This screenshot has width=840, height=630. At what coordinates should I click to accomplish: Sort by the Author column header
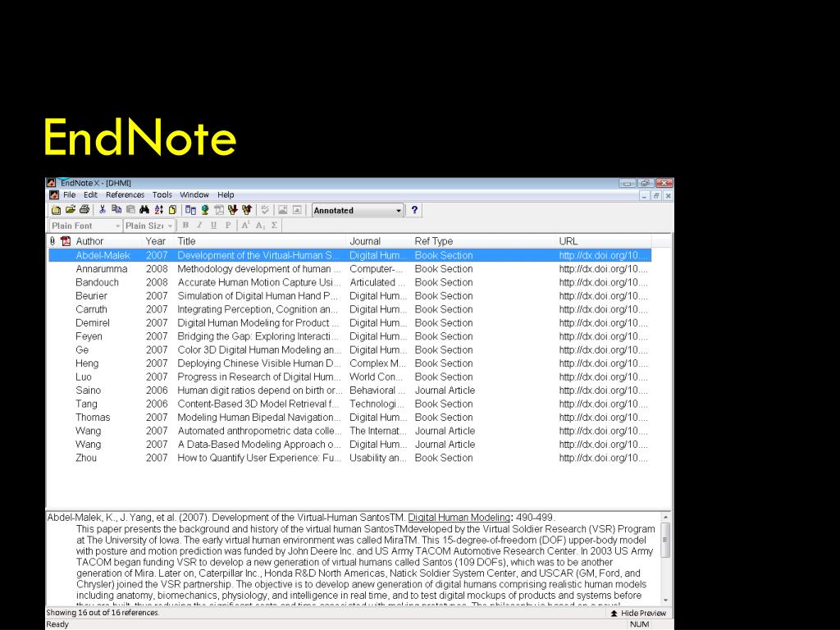click(107, 241)
